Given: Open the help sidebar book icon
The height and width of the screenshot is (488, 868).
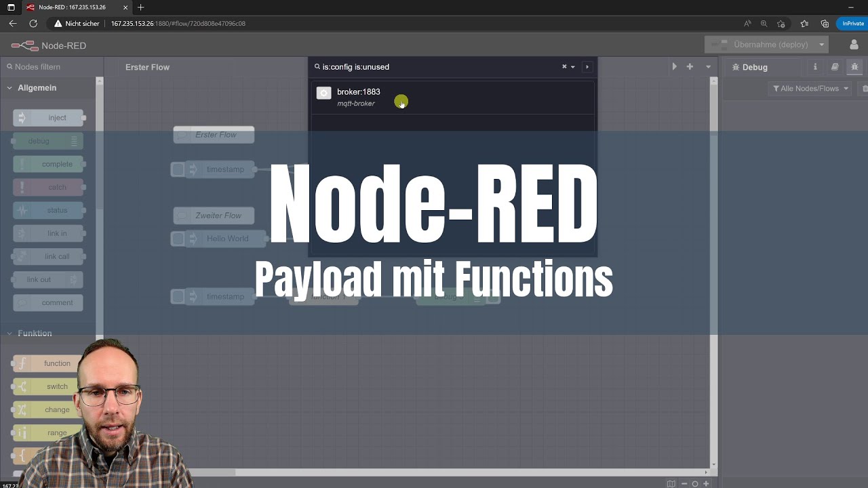Looking at the screenshot, I should point(835,66).
